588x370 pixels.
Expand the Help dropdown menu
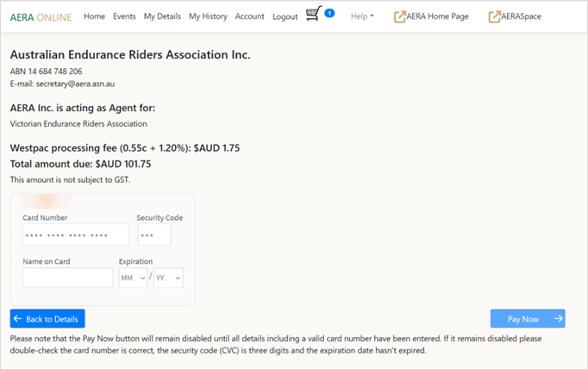pyautogui.click(x=362, y=16)
